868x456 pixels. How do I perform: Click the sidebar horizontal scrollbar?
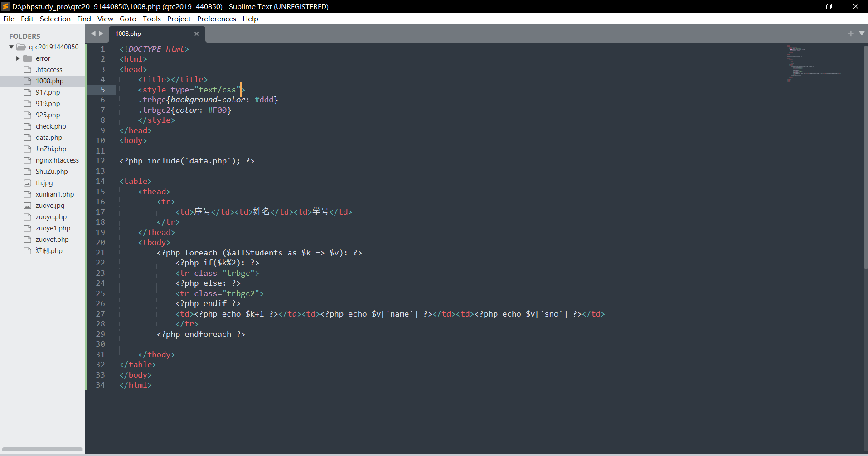click(x=42, y=450)
